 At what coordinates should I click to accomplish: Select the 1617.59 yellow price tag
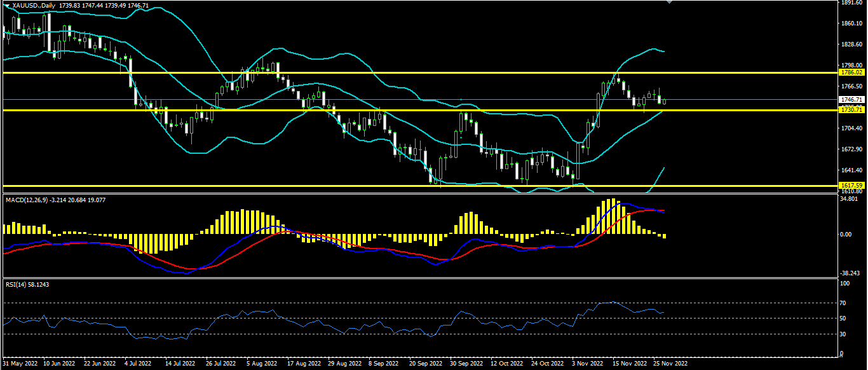851,186
